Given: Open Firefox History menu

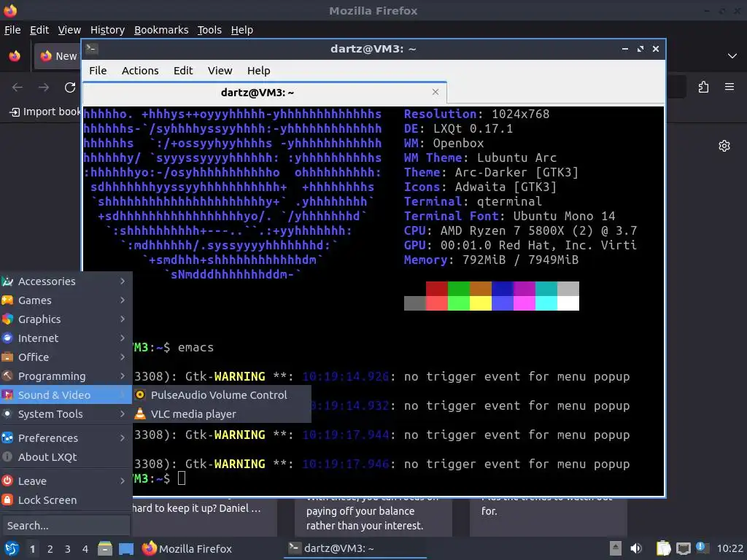Looking at the screenshot, I should (x=108, y=30).
